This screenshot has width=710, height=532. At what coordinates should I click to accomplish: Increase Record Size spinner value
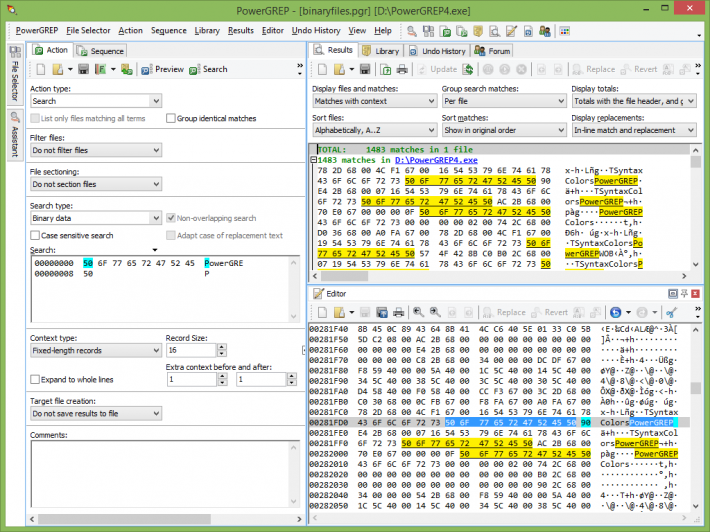pos(221,347)
